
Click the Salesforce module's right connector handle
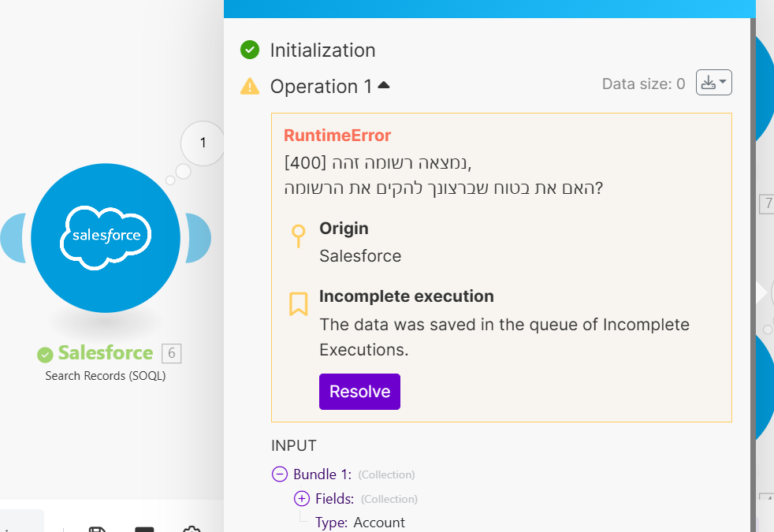pos(199,237)
